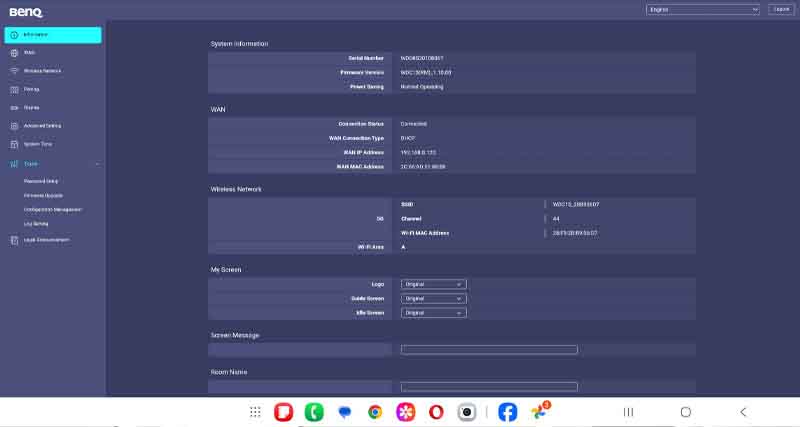The width and height of the screenshot is (800, 427).
Task: Select the SSID value text
Action: pos(576,205)
